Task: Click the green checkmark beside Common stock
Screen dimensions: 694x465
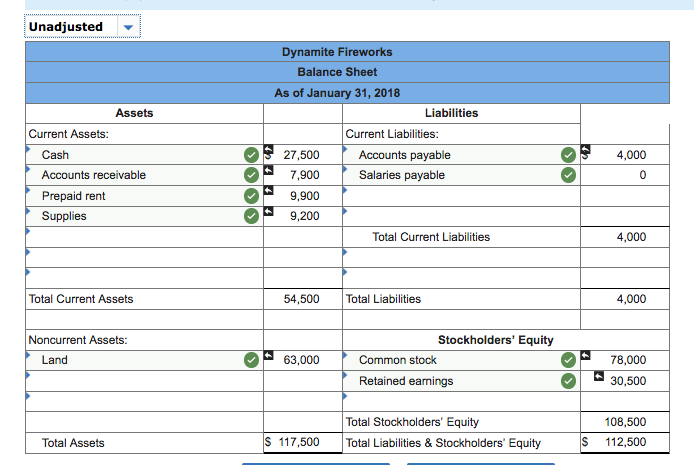Action: coord(568,360)
